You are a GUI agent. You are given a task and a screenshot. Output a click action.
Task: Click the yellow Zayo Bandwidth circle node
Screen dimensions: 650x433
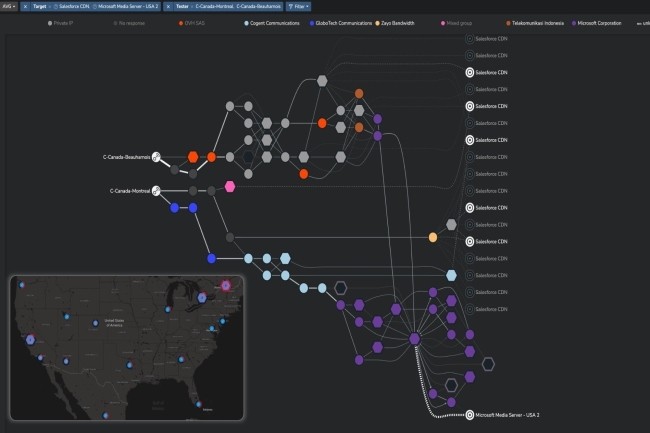(433, 237)
